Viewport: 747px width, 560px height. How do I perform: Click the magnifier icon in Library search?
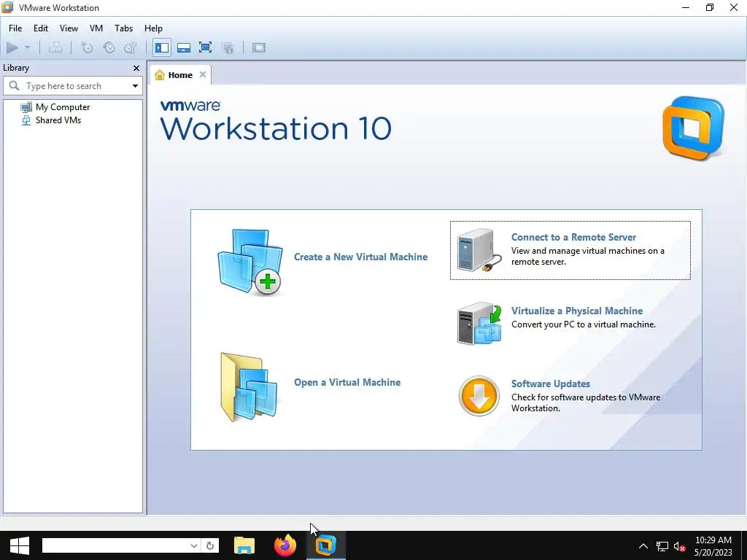click(15, 86)
